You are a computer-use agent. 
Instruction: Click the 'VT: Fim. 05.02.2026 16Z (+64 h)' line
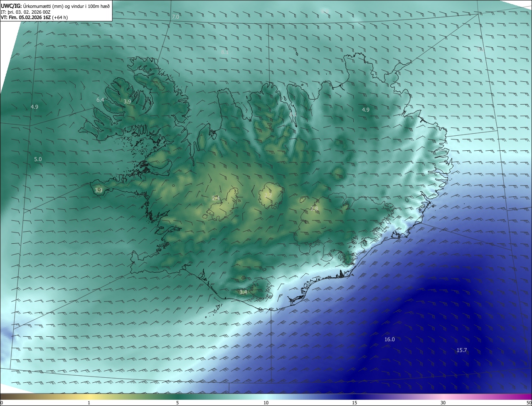pos(34,17)
